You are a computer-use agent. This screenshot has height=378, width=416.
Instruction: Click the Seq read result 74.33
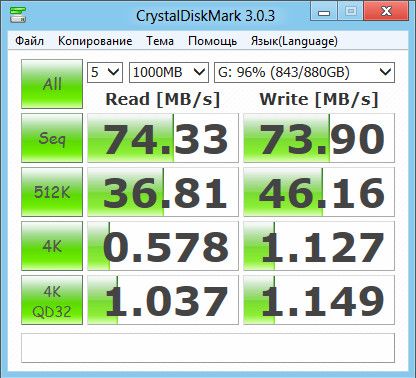click(x=163, y=138)
